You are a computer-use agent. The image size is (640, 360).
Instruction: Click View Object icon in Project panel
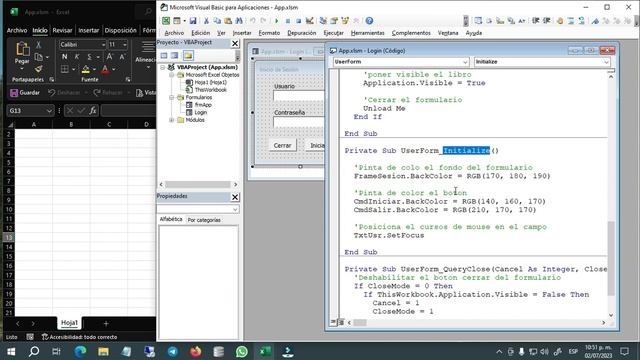pos(175,56)
